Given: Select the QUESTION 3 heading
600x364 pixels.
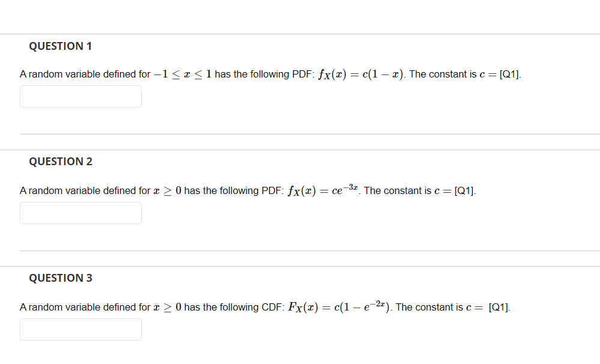Looking at the screenshot, I should pyautogui.click(x=60, y=278).
